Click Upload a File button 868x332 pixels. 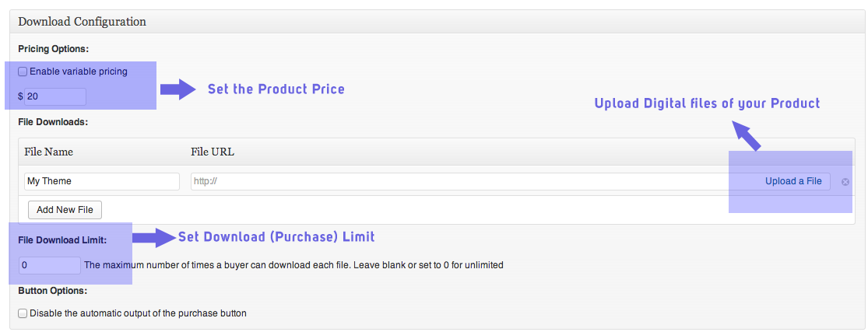(x=793, y=181)
